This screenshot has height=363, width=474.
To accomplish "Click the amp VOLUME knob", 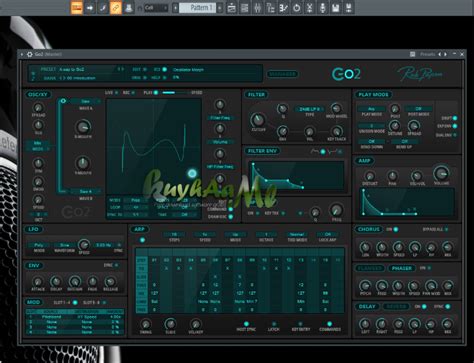I will tap(441, 173).
